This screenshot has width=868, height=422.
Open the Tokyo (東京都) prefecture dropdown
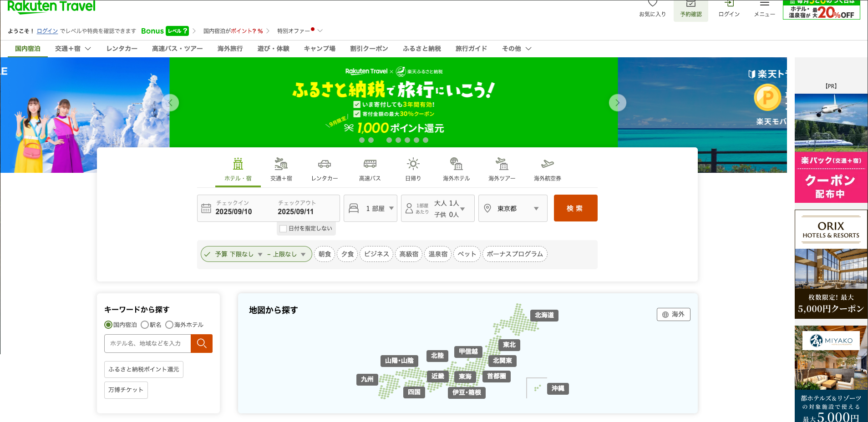click(513, 209)
